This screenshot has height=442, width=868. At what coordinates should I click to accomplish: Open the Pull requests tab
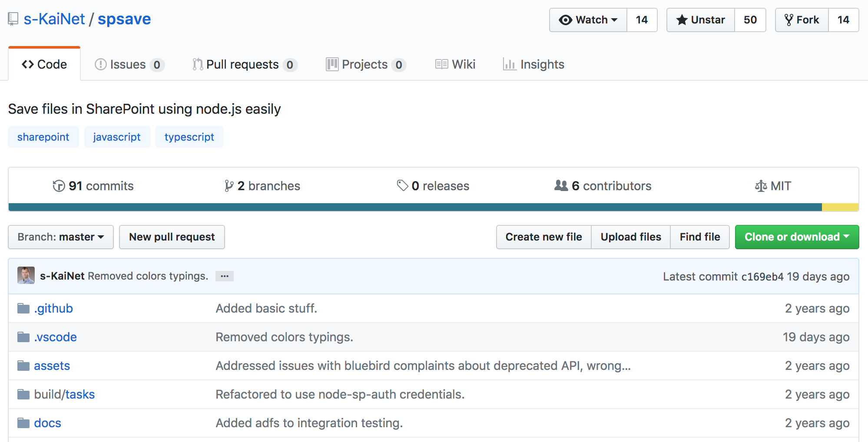point(245,64)
